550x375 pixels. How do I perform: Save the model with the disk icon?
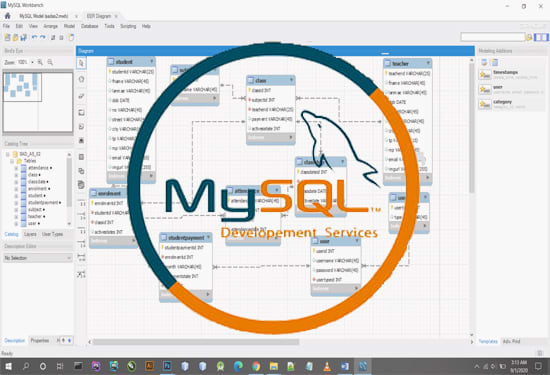pos(24,37)
